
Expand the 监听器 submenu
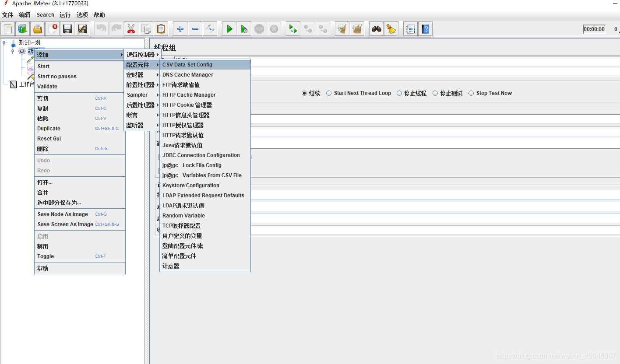tap(142, 125)
